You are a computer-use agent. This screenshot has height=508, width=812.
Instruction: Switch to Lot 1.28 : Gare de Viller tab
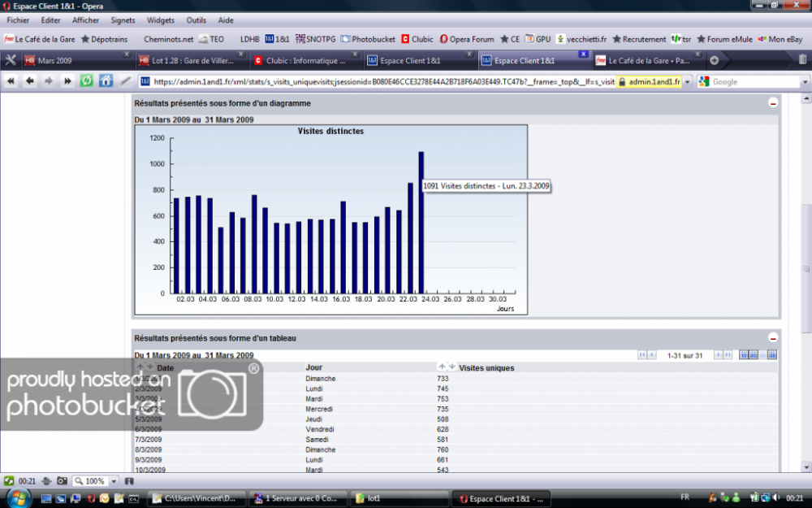[191, 61]
